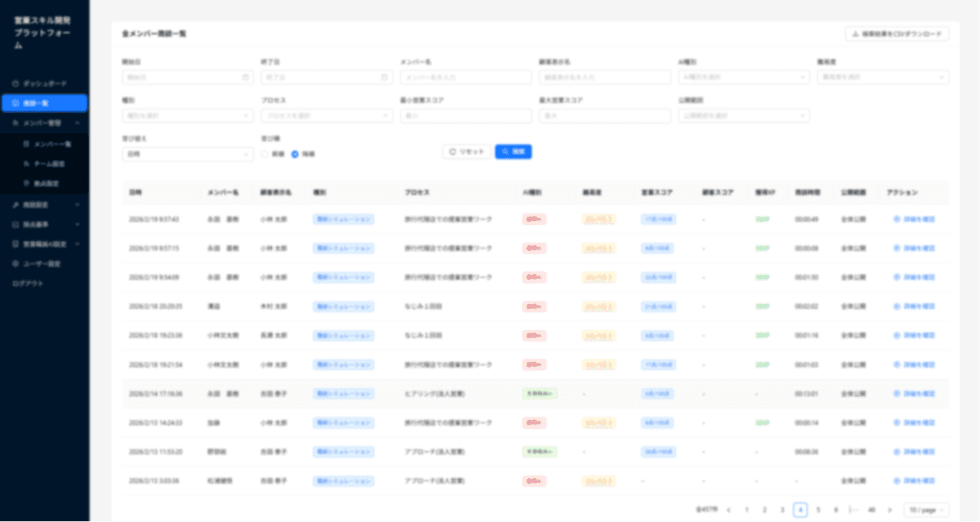
Task: Click the magnifier icon on 検索 button
Action: tap(505, 152)
